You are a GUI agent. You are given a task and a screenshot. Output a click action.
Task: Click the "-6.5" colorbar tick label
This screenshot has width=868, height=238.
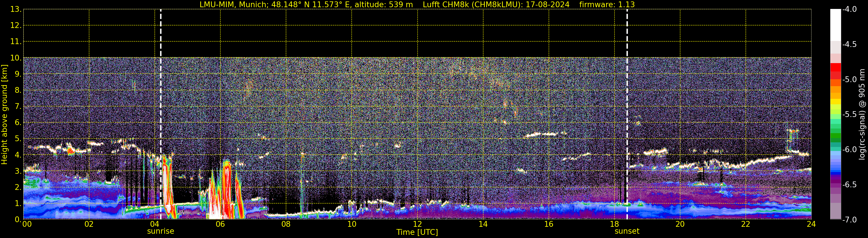click(x=849, y=185)
